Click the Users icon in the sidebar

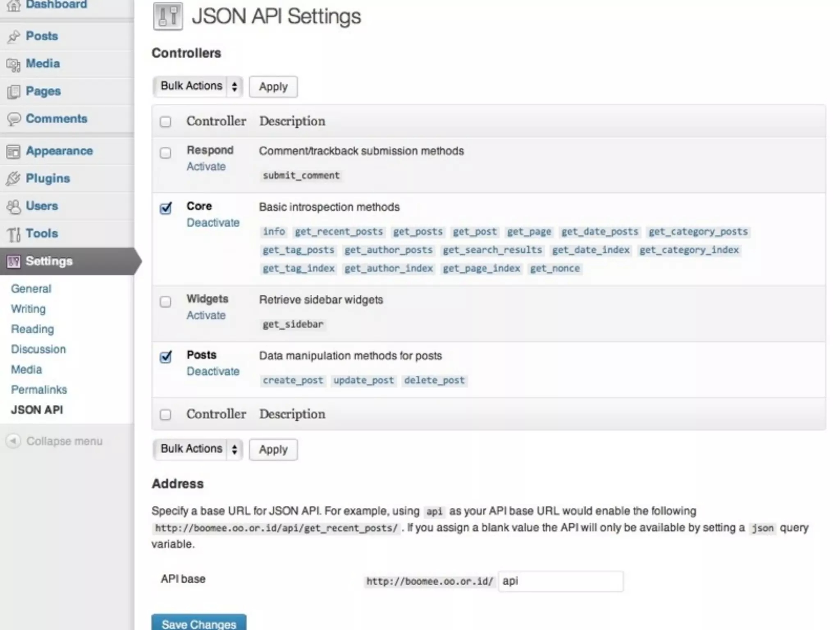[x=14, y=207]
